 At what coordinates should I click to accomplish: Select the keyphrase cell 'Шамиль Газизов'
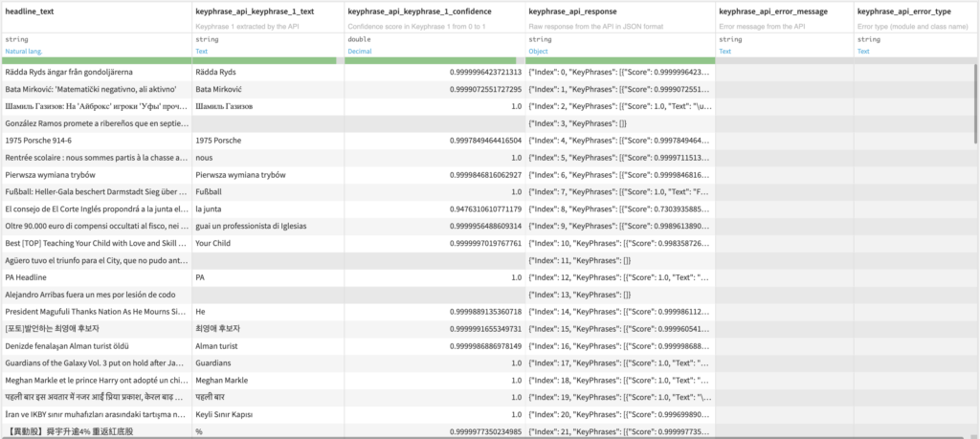click(268, 106)
